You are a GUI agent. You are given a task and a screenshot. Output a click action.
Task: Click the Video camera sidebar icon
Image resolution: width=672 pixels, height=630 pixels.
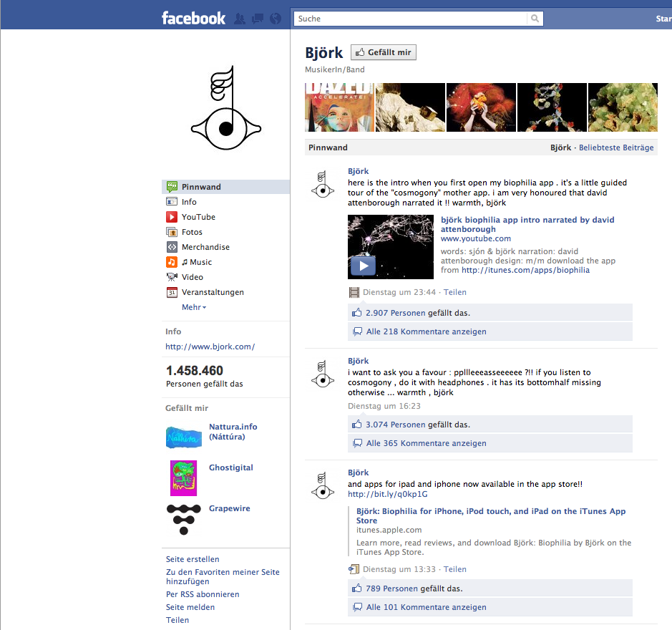(172, 277)
